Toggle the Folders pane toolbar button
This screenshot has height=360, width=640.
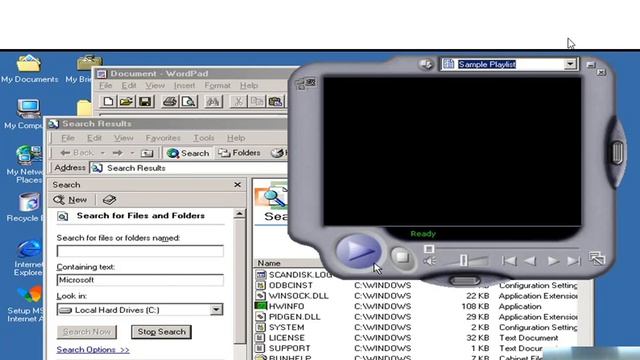[239, 153]
